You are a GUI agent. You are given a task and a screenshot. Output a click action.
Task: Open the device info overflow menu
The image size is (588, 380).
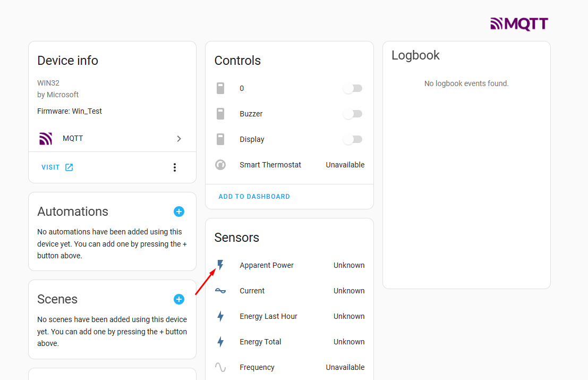[175, 167]
